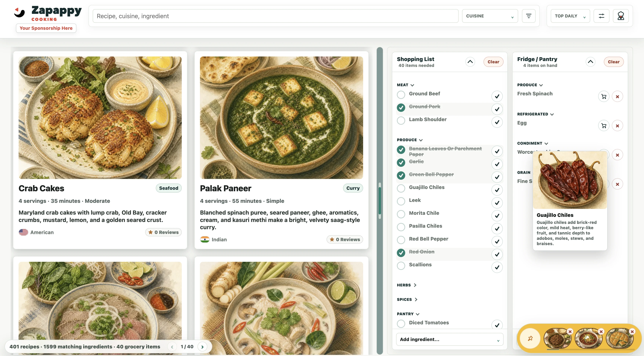
Task: Click the check button for Red Onion
Action: point(497,255)
